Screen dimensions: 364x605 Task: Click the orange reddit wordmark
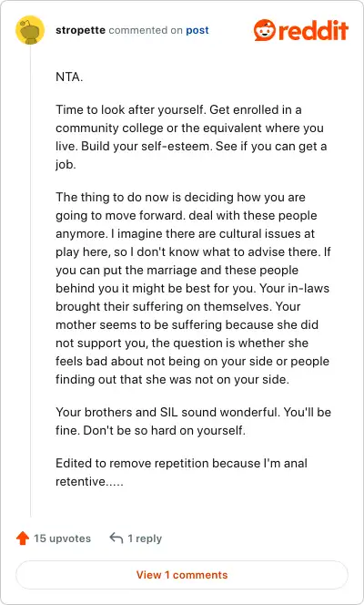313,30
